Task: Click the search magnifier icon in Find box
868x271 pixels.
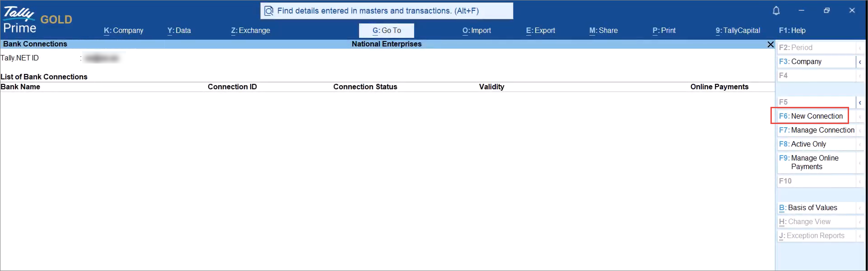Action: (269, 11)
